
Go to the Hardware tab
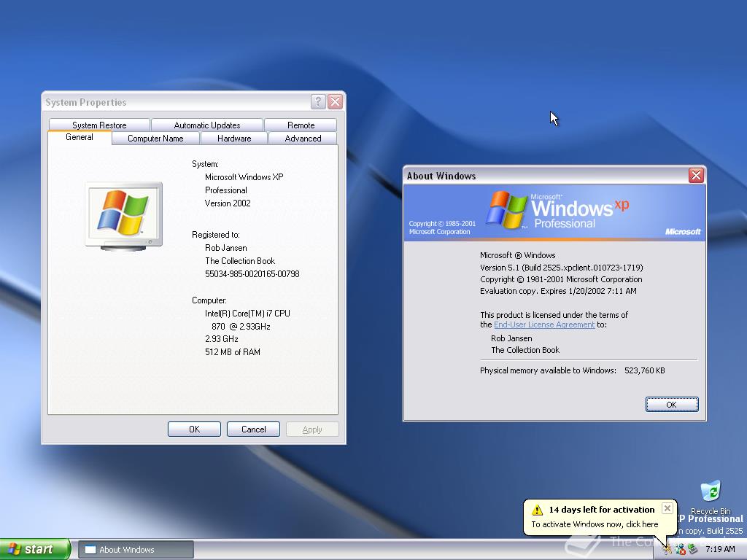tap(234, 138)
